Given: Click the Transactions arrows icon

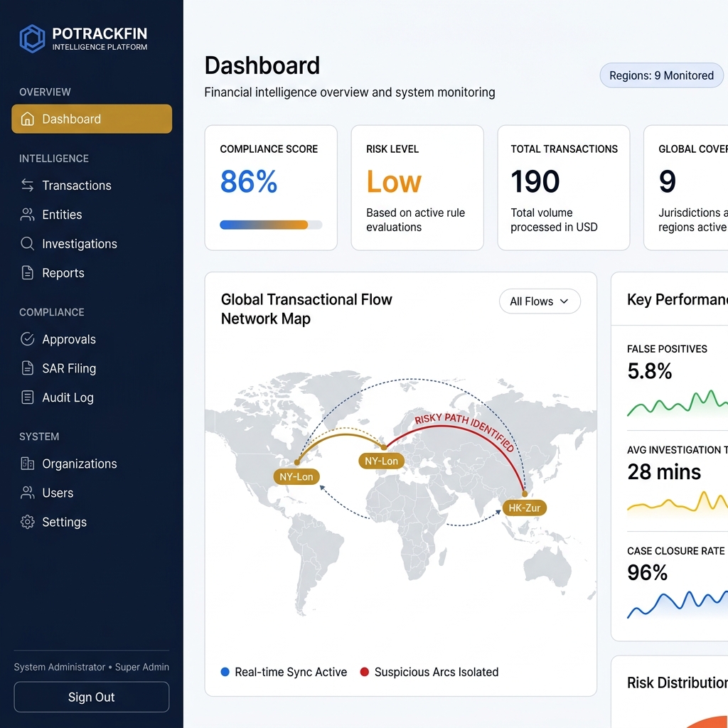Looking at the screenshot, I should [28, 186].
